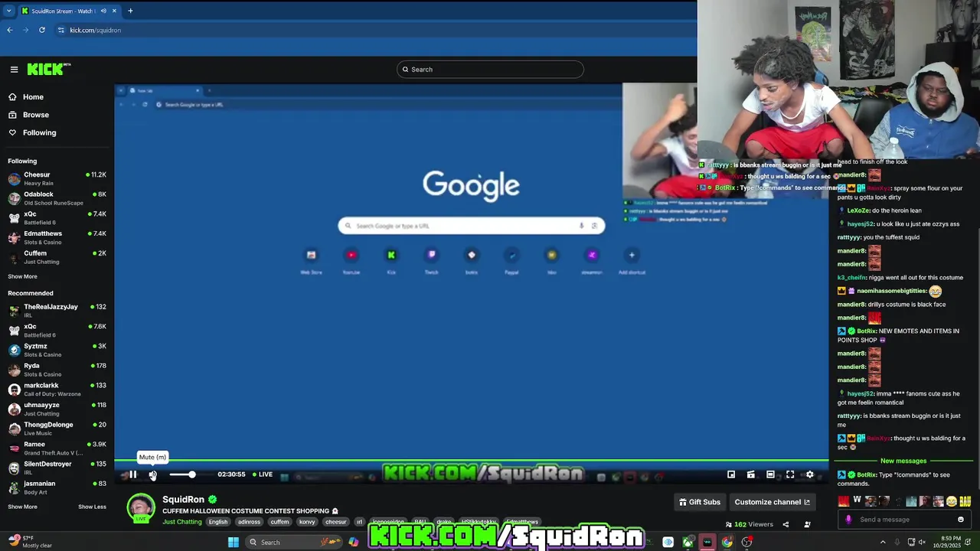The image size is (980, 551).
Task: Open Customize channel
Action: pyautogui.click(x=772, y=502)
